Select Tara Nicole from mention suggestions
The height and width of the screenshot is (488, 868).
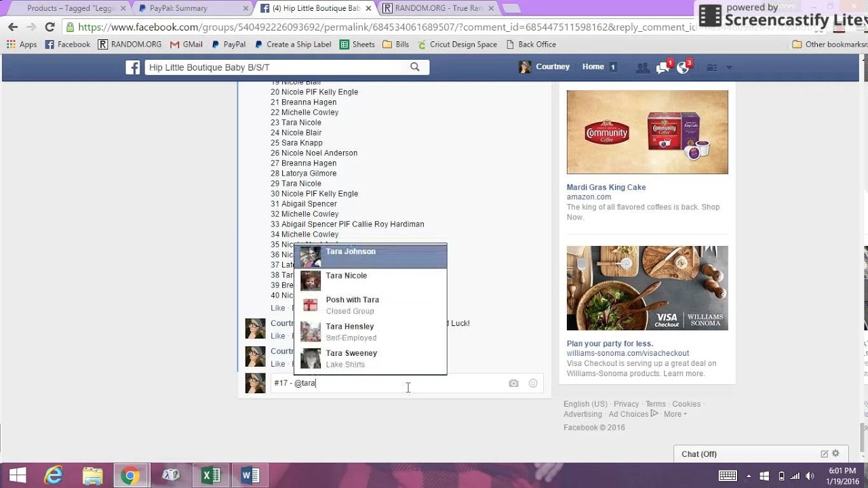coord(370,281)
